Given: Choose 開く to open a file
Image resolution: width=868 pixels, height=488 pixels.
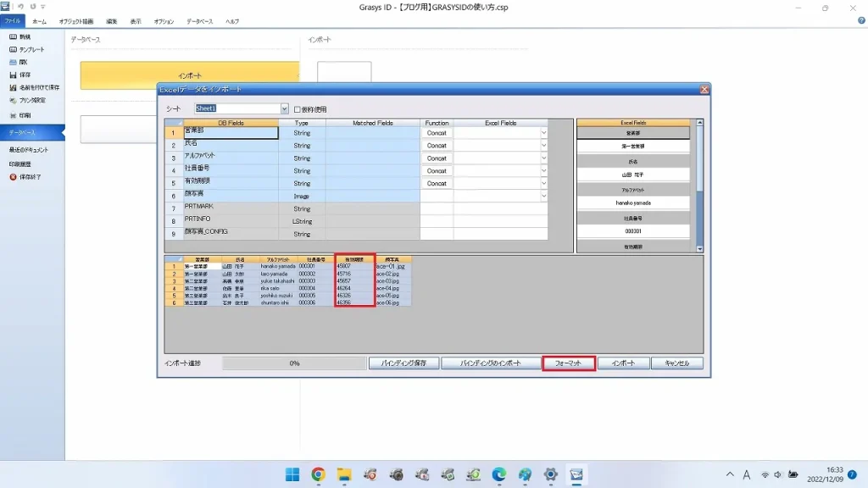Looking at the screenshot, I should click(x=19, y=62).
